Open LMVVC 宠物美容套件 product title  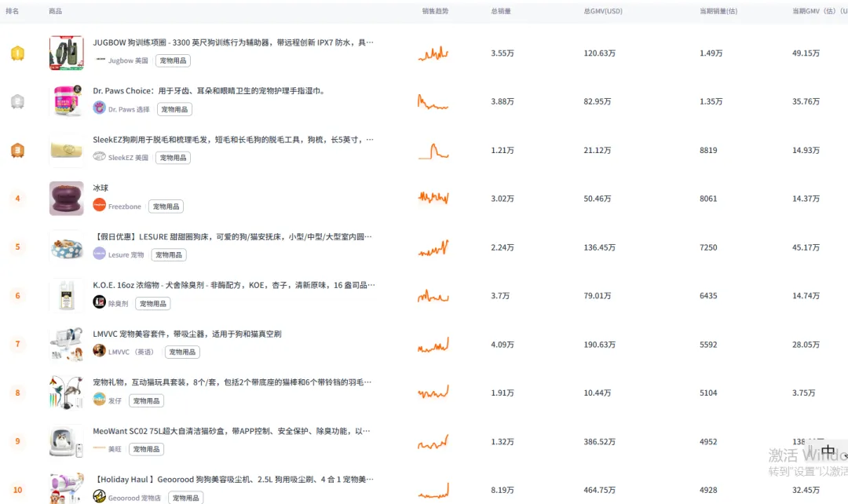click(187, 334)
